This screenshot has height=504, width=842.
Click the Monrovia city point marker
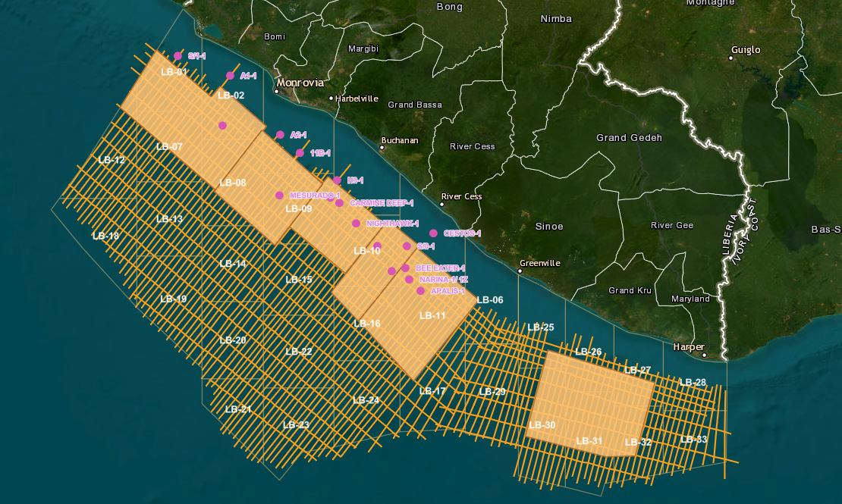[x=277, y=91]
